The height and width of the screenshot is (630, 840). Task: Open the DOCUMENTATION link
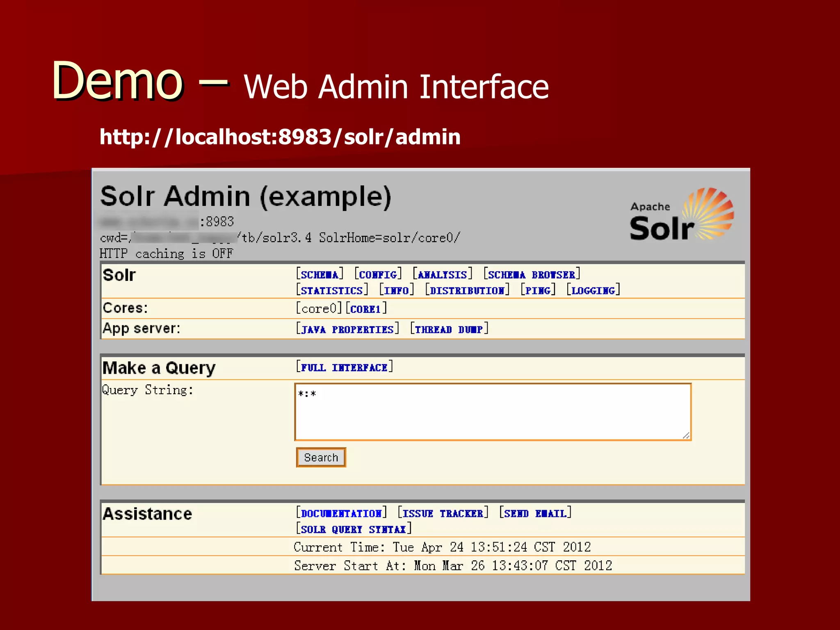[341, 514]
